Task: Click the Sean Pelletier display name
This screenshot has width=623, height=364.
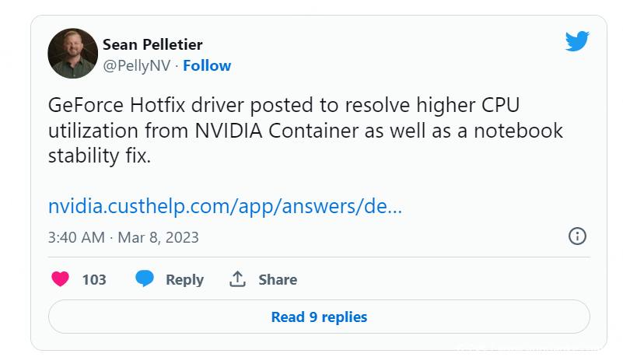Action: click(x=152, y=44)
